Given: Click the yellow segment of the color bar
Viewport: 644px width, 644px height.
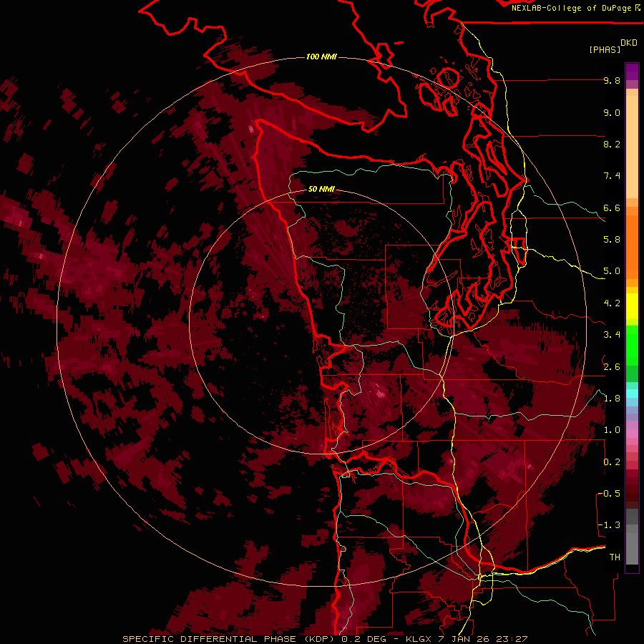Looking at the screenshot, I should pos(632,306).
